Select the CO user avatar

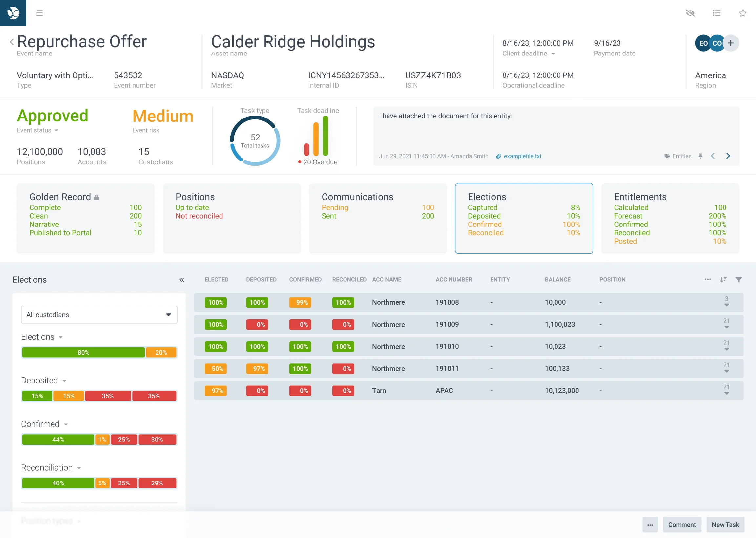point(717,43)
